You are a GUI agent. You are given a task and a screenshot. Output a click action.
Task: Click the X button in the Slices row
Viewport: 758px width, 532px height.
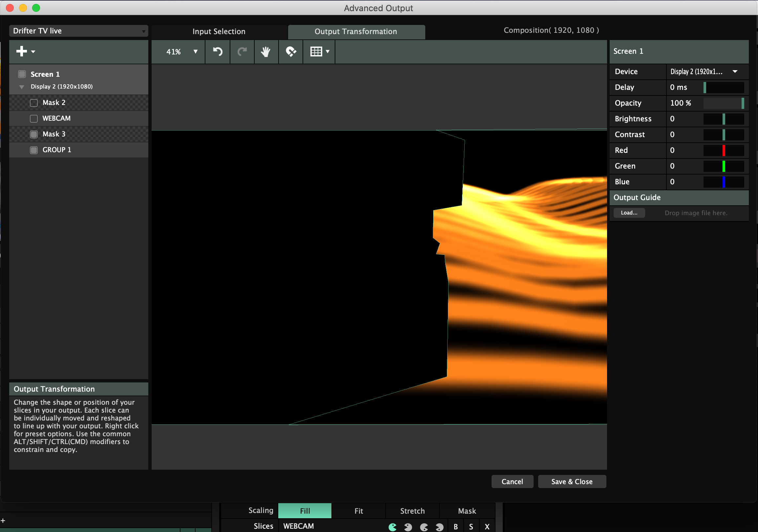pyautogui.click(x=487, y=527)
